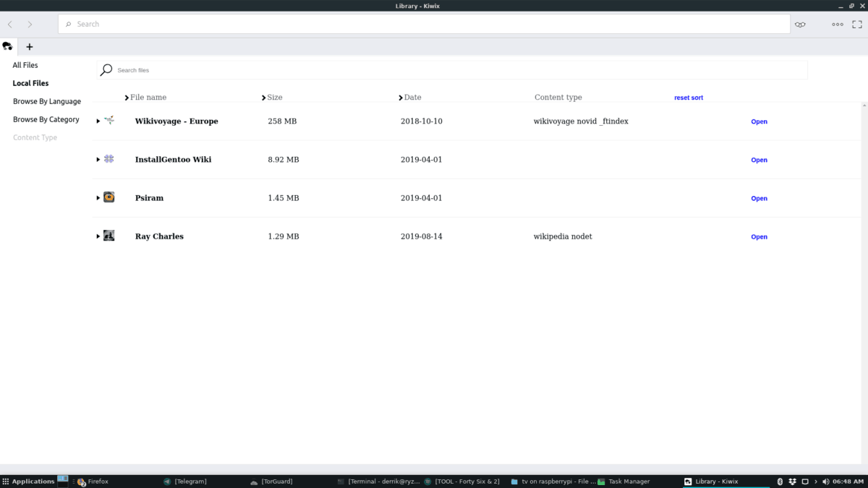Switch to the TOOL - Forty Six & 2 taskbar entry
Screen dimensions: 868x488
[x=463, y=481]
